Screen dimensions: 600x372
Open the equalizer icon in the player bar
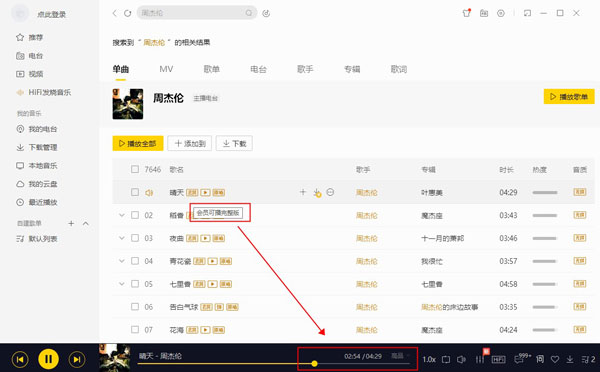pos(479,359)
